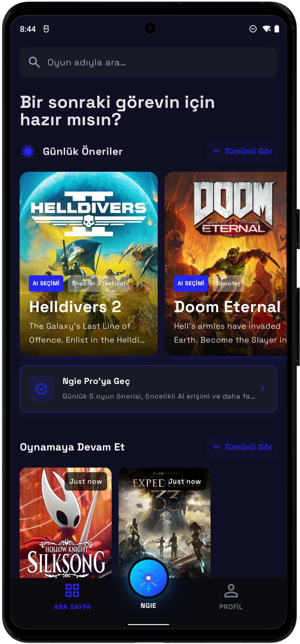Tap the AI chip icon beside Günlük Öneriler

(x=28, y=151)
